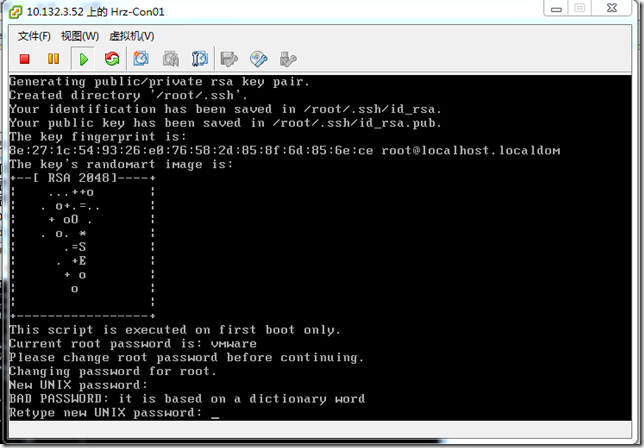The width and height of the screenshot is (644, 448).
Task: Click the USB device connect icon
Action: (288, 59)
